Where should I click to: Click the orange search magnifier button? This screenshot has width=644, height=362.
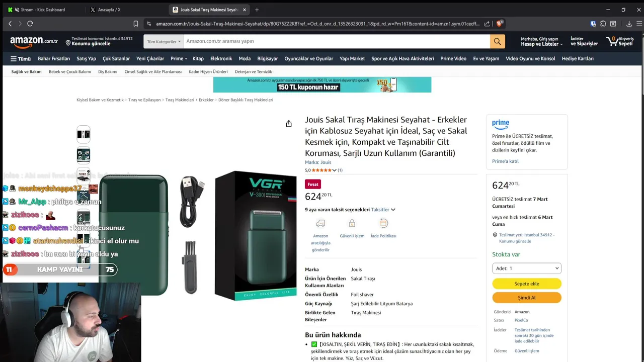(497, 41)
